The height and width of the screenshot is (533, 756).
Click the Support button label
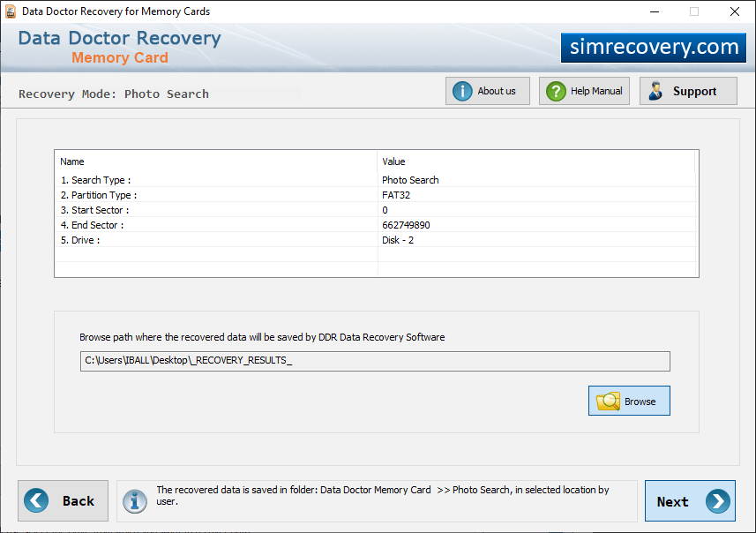(694, 91)
